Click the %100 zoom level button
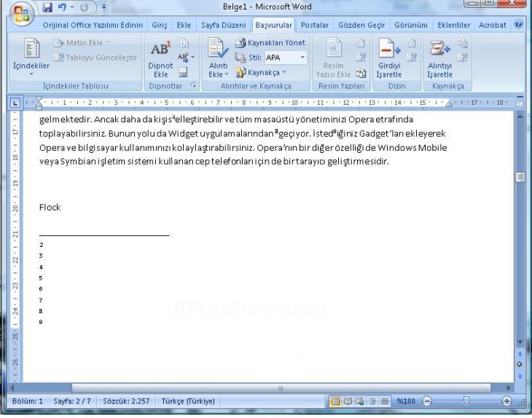The image size is (532, 418). click(x=406, y=401)
